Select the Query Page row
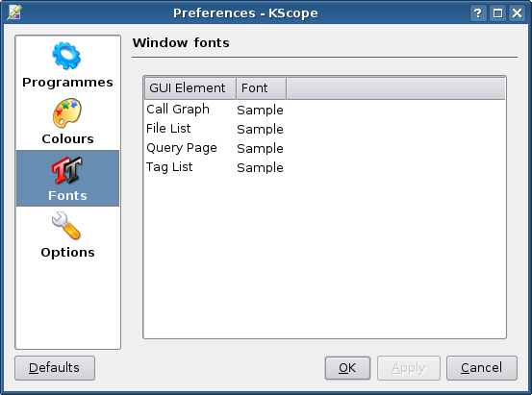 pyautogui.click(x=325, y=148)
